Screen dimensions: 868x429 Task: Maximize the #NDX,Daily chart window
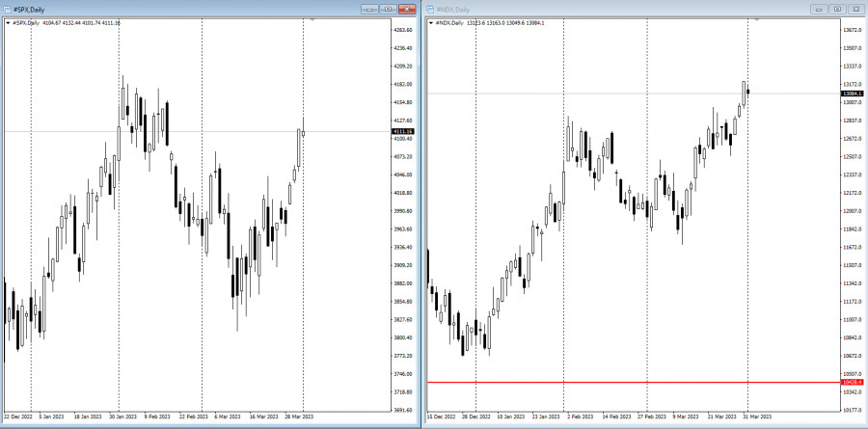pyautogui.click(x=837, y=9)
